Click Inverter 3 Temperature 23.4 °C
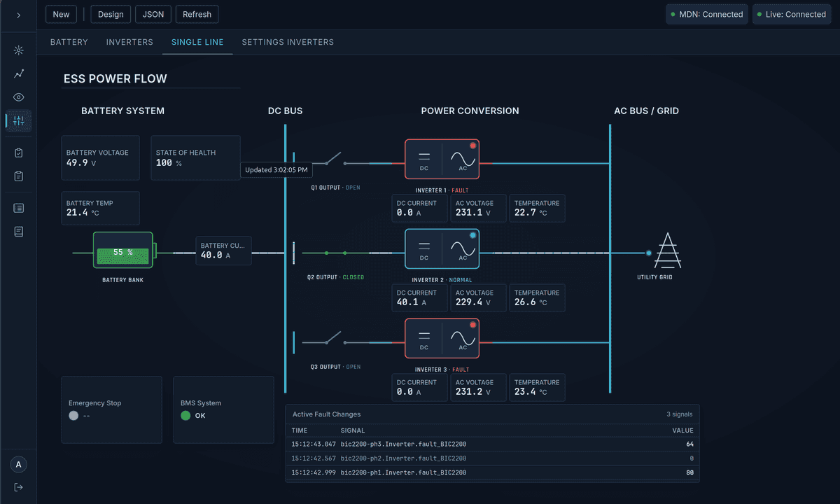840x504 pixels. (x=537, y=388)
